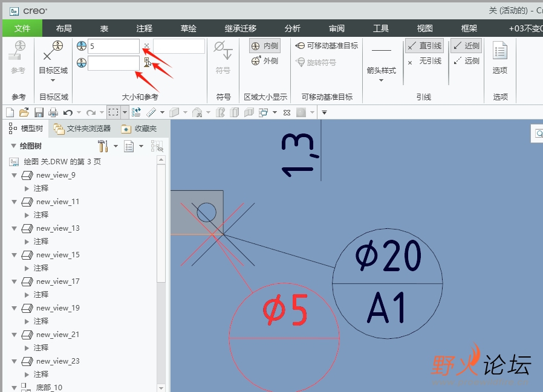Click the 可移动基准目标 movable datum target button
Viewport: 543px width, 392px height.
[327, 46]
